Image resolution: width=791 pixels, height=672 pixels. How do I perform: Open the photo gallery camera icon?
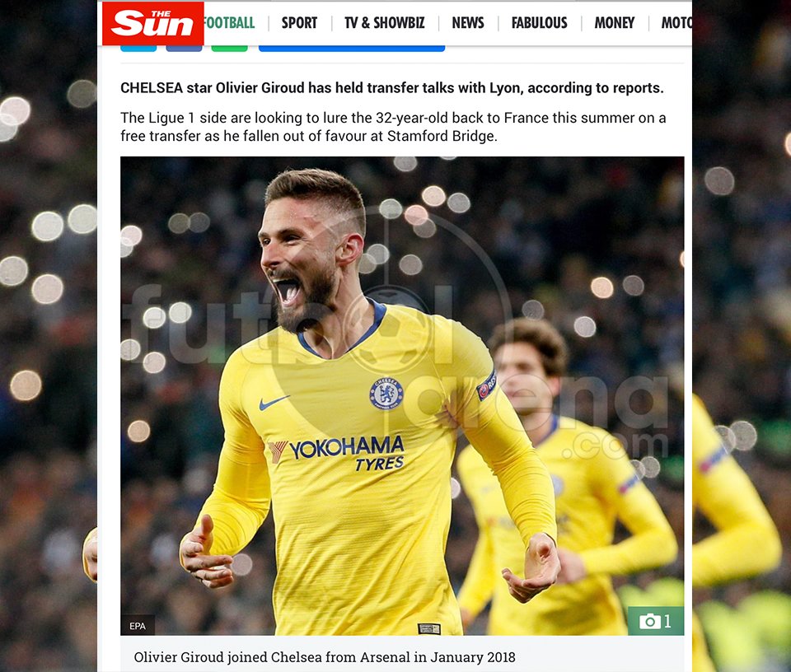point(650,621)
